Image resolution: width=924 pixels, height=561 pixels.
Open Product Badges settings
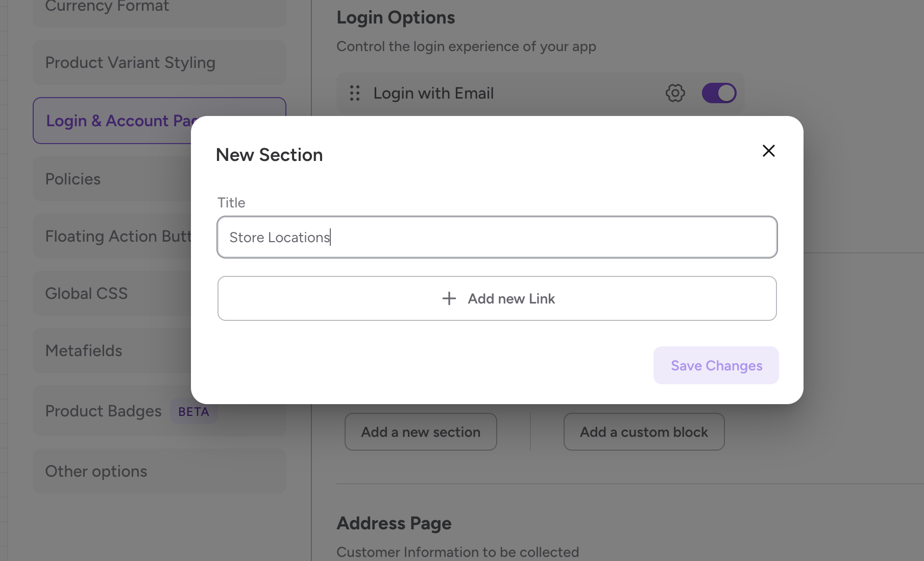(103, 411)
